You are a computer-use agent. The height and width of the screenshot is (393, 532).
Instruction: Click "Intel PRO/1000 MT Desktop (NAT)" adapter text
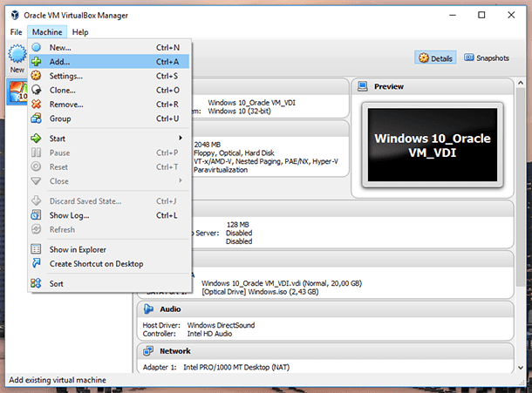coord(236,367)
